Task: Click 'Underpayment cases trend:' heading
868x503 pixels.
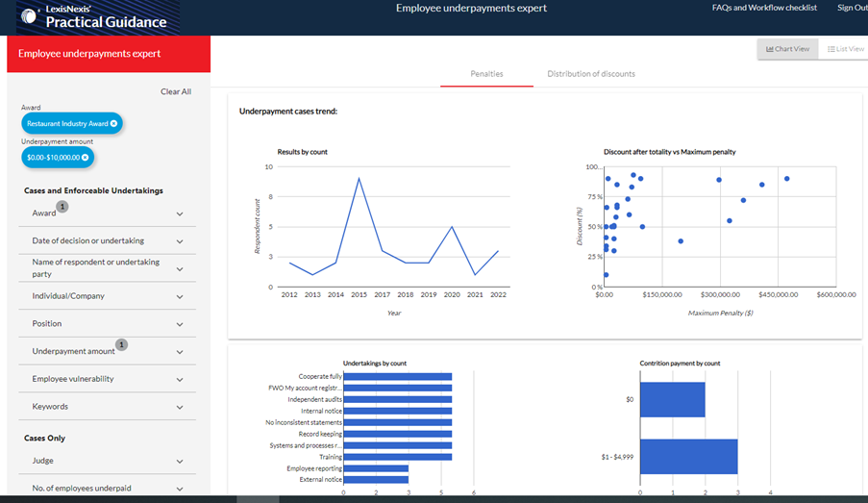Action: [287, 112]
